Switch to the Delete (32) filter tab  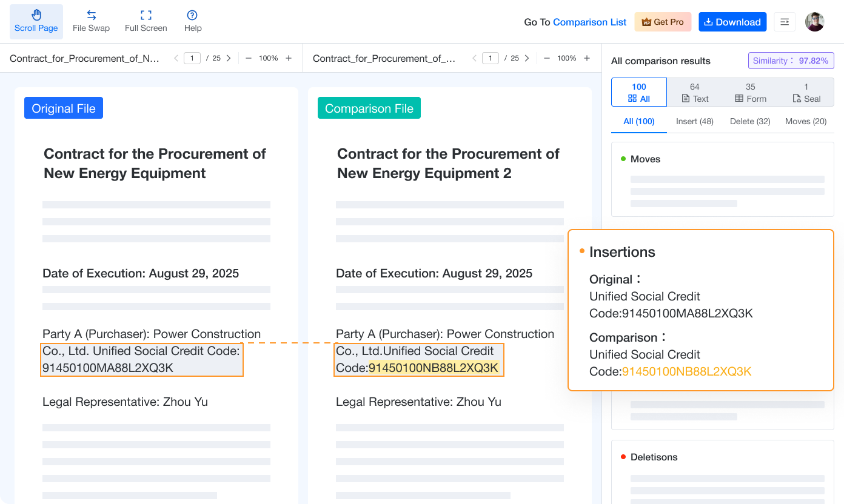(x=750, y=121)
